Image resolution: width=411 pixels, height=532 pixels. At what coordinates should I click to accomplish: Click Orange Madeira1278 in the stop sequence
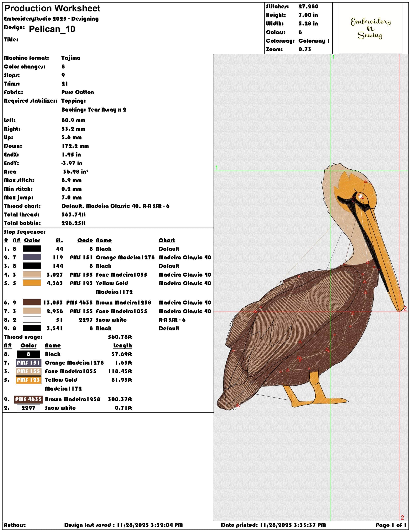(x=125, y=257)
